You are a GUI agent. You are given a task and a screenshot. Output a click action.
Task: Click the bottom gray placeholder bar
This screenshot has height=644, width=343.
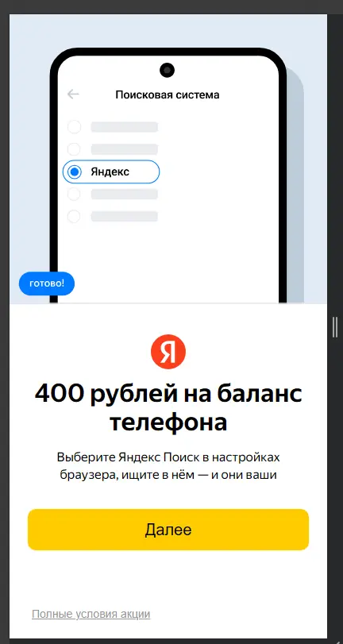[125, 217]
